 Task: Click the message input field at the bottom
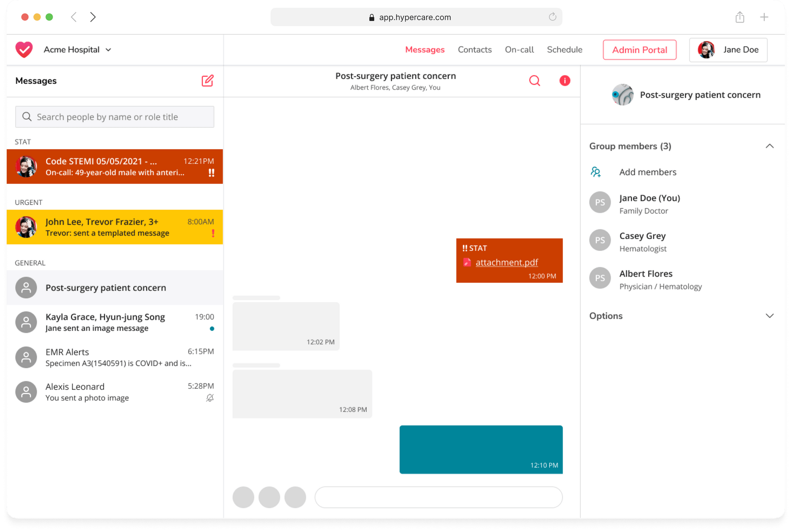438,497
